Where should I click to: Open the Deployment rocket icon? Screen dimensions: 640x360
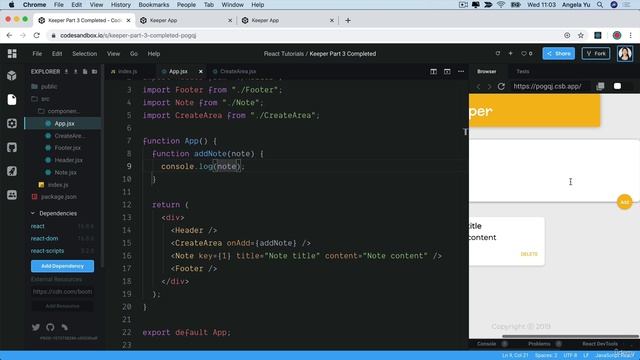click(12, 171)
